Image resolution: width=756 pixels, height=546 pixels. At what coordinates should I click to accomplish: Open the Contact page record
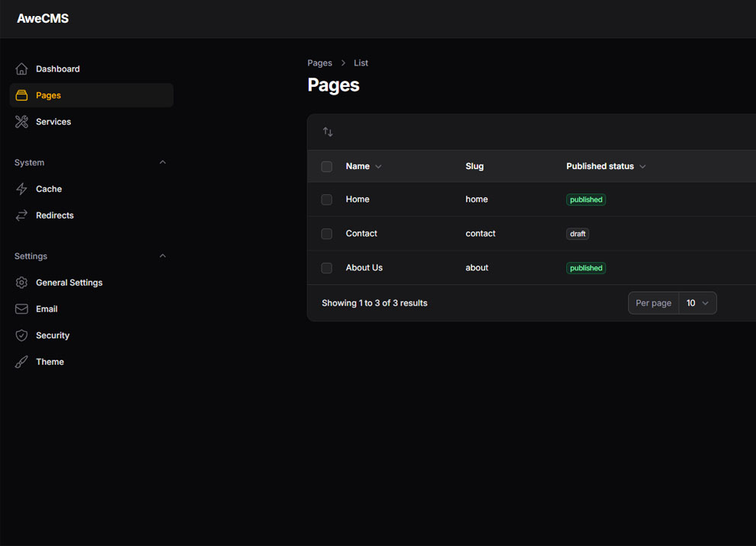(x=361, y=234)
